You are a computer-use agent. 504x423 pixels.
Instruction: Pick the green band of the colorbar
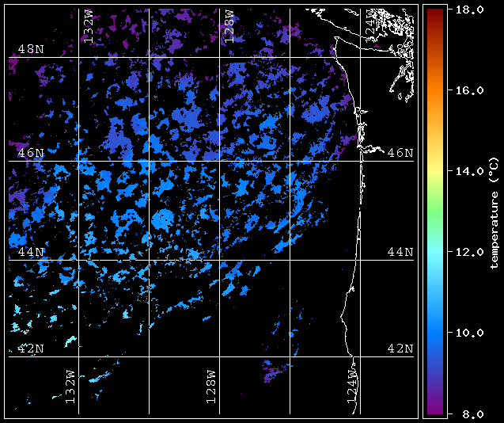click(x=435, y=212)
